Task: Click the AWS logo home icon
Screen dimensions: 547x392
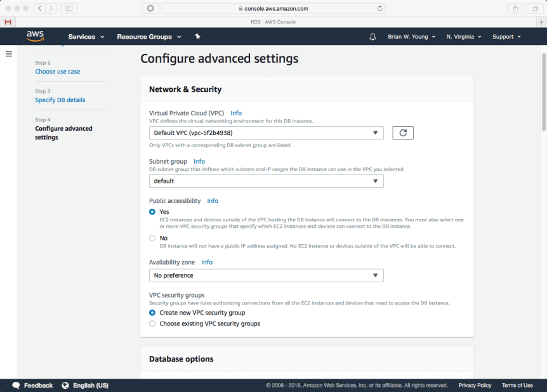Action: [36, 36]
